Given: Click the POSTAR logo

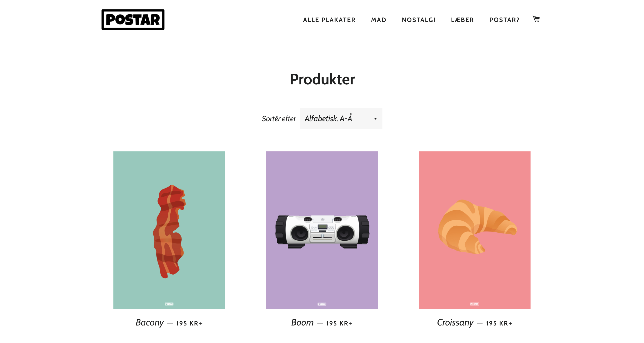Looking at the screenshot, I should click(133, 20).
